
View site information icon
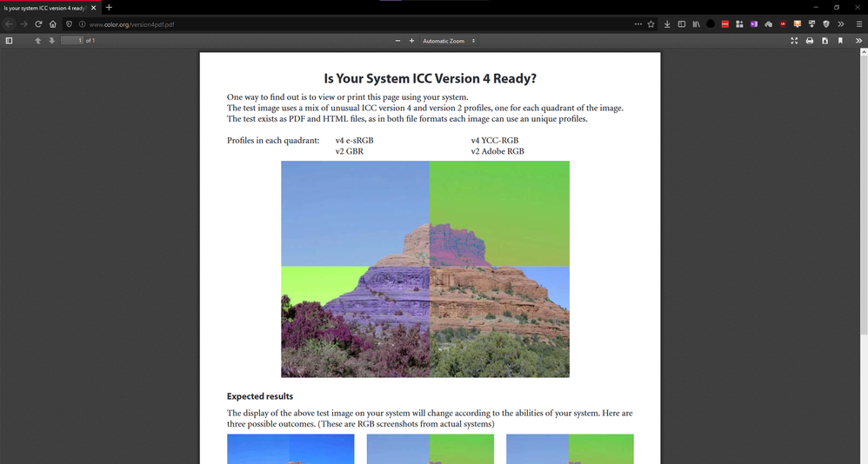coord(82,24)
